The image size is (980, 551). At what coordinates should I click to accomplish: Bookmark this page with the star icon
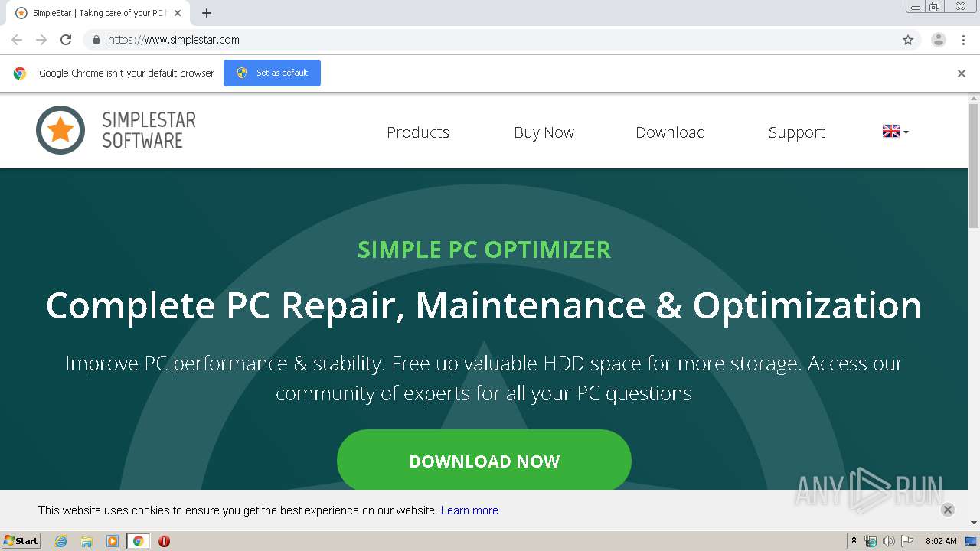point(908,40)
